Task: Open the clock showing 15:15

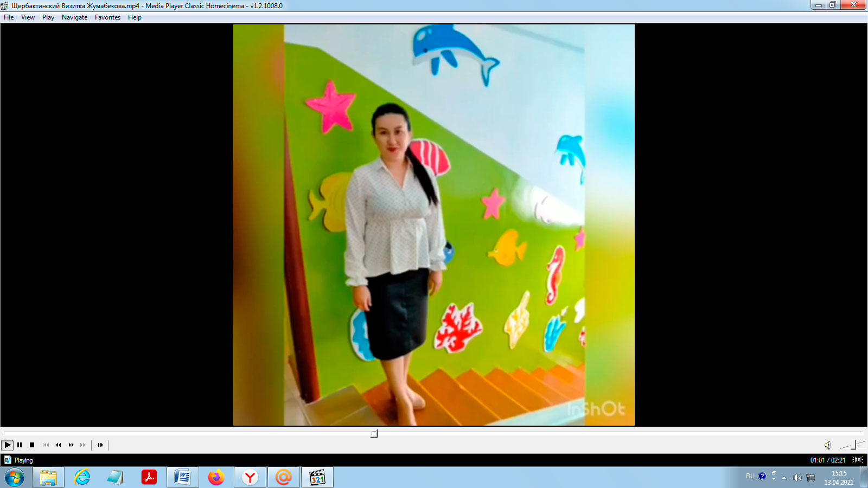Action: 839,478
